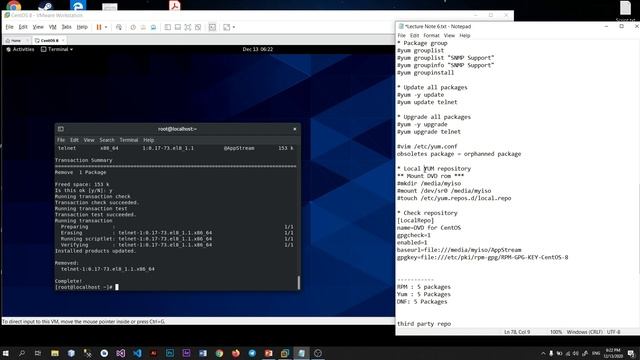Open the Windows notification center icon
The image size is (640, 360).
tap(631, 353)
